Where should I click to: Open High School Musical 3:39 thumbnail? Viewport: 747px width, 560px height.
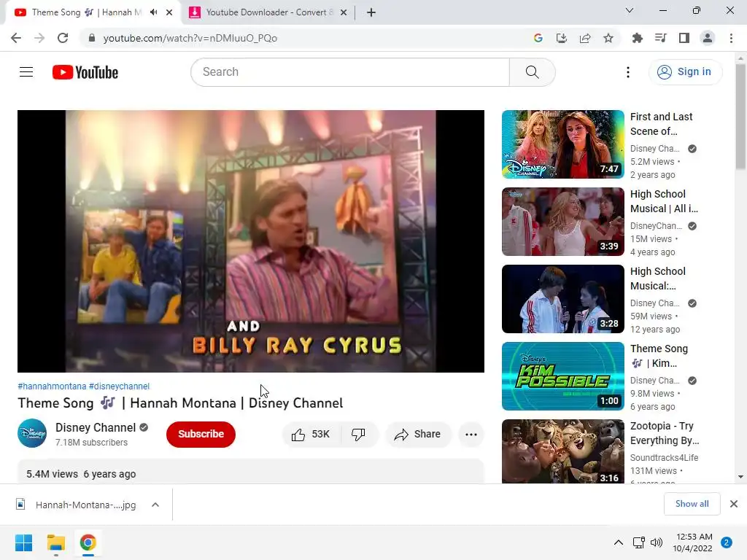[562, 222]
